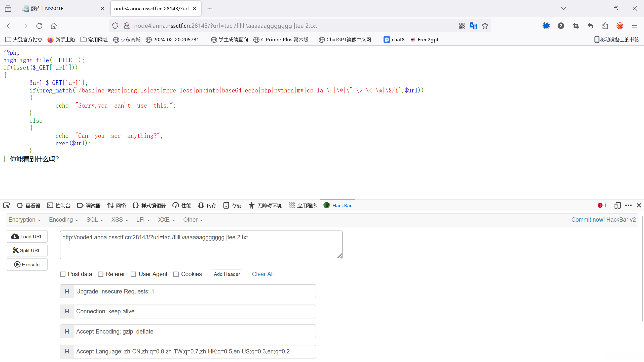
Task: Check the Cookies checkbox
Action: 176,274
